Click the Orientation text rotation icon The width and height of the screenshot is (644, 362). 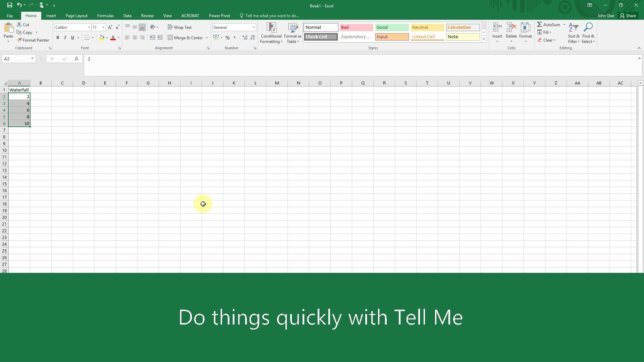pos(153,27)
